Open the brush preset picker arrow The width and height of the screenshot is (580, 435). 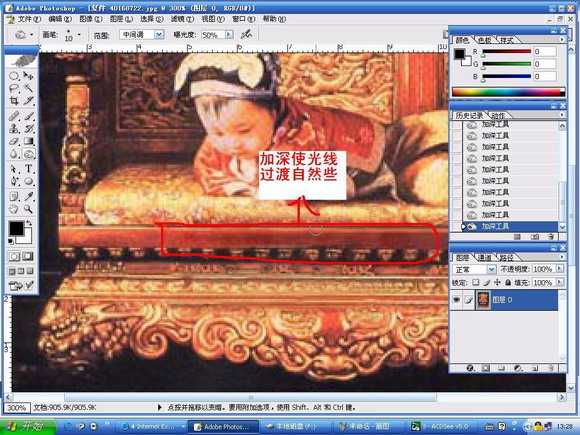(79, 35)
